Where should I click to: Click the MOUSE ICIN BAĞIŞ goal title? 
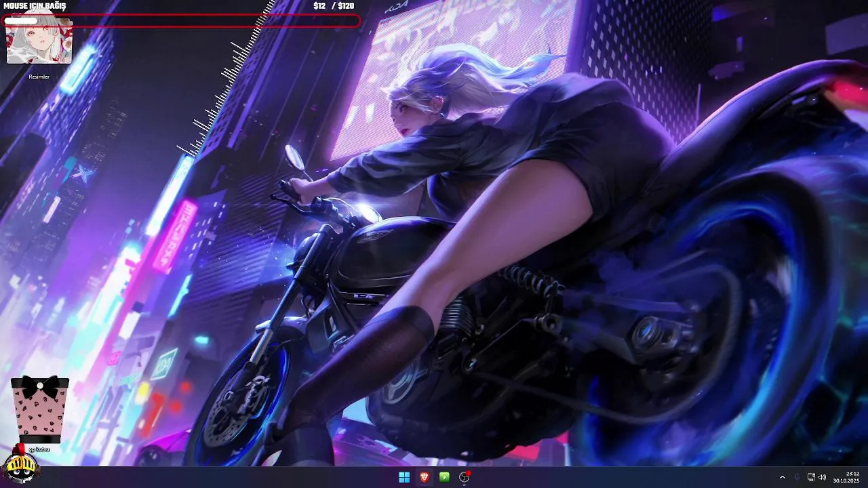[35, 5]
